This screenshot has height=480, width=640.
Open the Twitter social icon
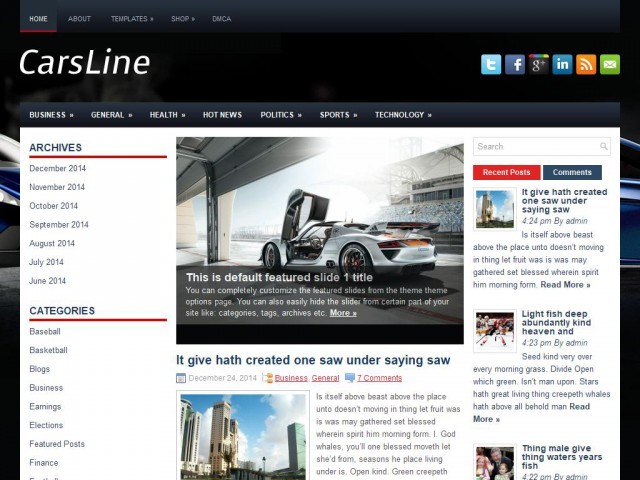pos(491,64)
